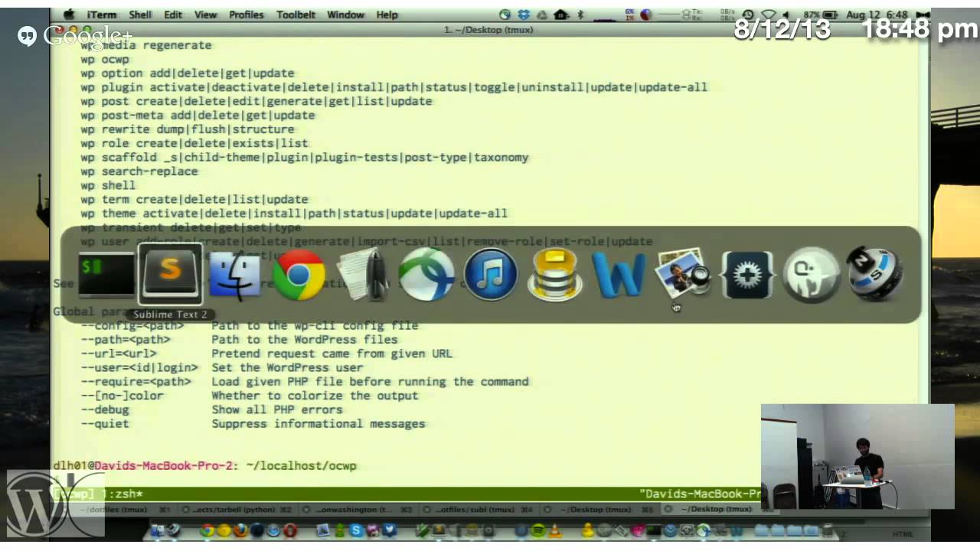Click the '--quiet' parameter line
The image size is (980, 551).
tap(253, 423)
